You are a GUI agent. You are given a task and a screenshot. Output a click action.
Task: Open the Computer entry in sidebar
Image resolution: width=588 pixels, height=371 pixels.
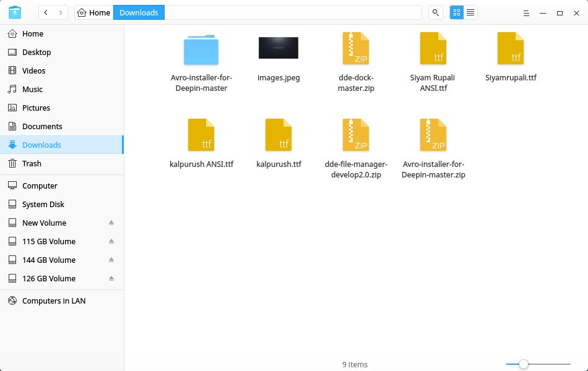pos(40,185)
